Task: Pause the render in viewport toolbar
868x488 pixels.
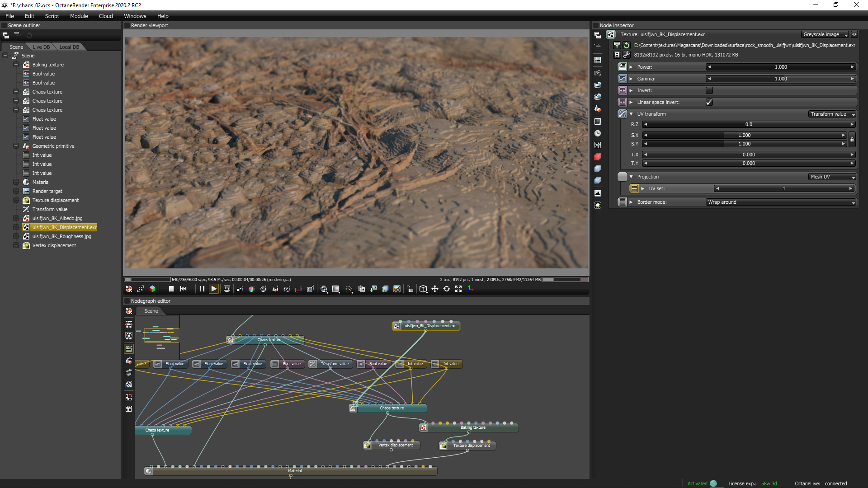Action: [x=202, y=289]
